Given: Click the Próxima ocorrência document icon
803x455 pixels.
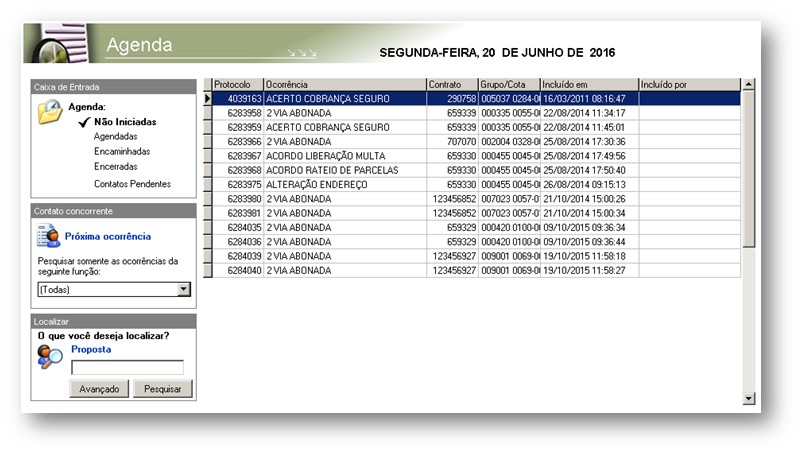Looking at the screenshot, I should point(49,236).
